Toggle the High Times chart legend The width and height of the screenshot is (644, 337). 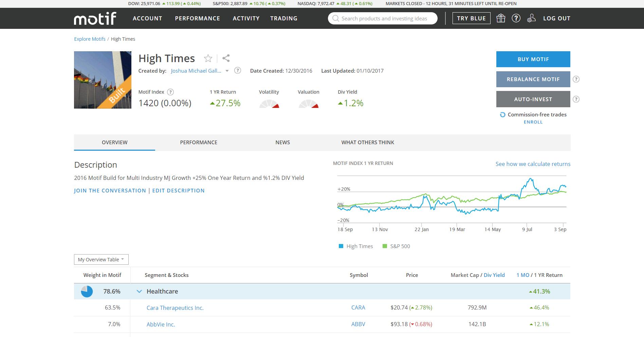pyautogui.click(x=356, y=246)
